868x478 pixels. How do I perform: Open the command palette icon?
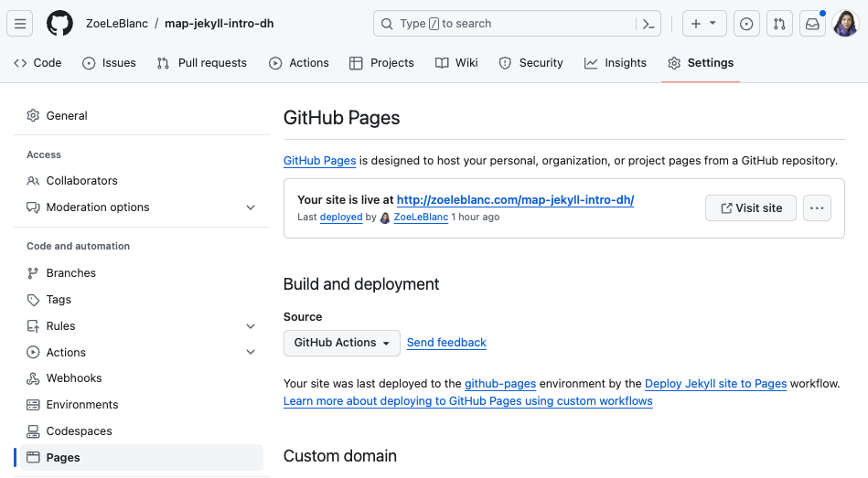tap(648, 24)
